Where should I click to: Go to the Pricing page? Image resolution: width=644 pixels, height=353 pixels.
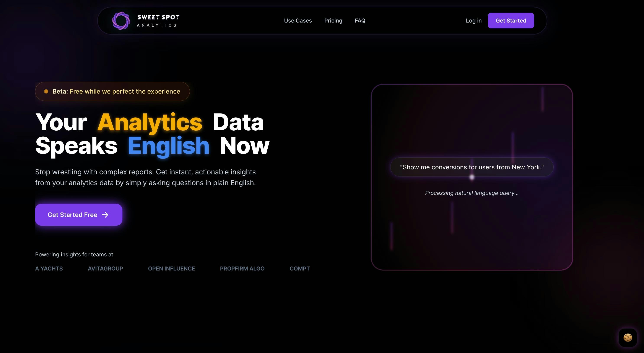[333, 21]
